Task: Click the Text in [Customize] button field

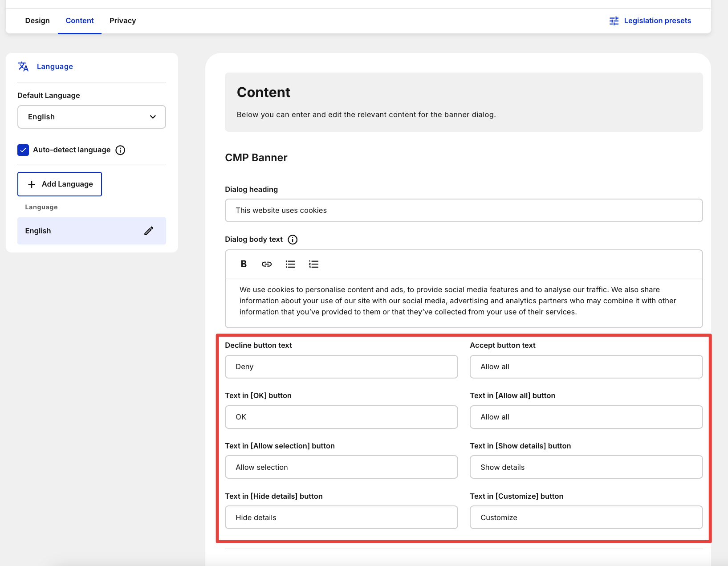Action: 586,517
